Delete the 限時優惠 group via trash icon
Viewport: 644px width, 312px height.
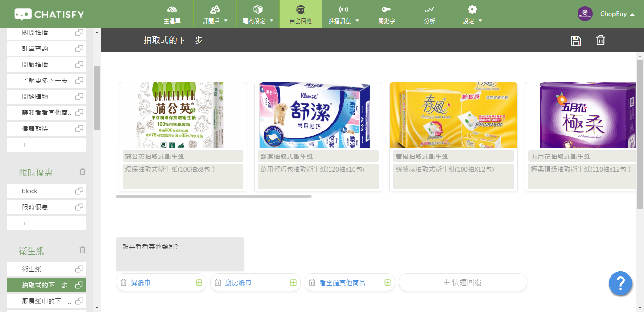pyautogui.click(x=83, y=172)
